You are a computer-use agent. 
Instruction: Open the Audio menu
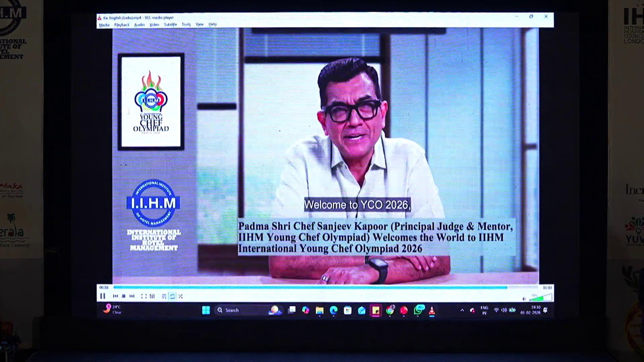pos(139,25)
